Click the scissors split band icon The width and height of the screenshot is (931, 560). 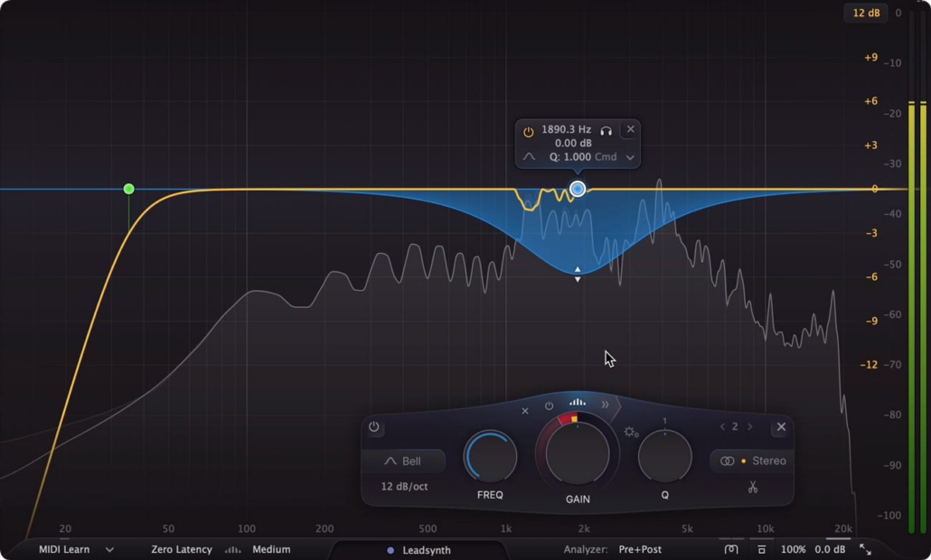coord(752,488)
